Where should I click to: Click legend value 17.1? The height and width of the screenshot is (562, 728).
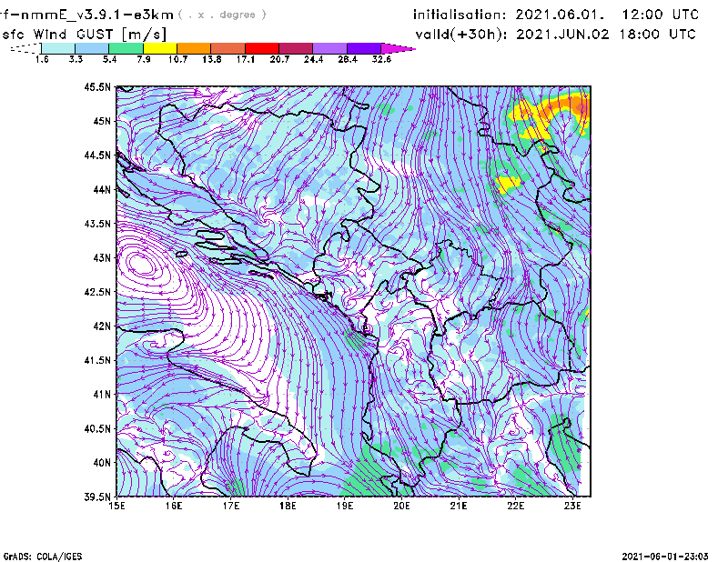[x=246, y=59]
